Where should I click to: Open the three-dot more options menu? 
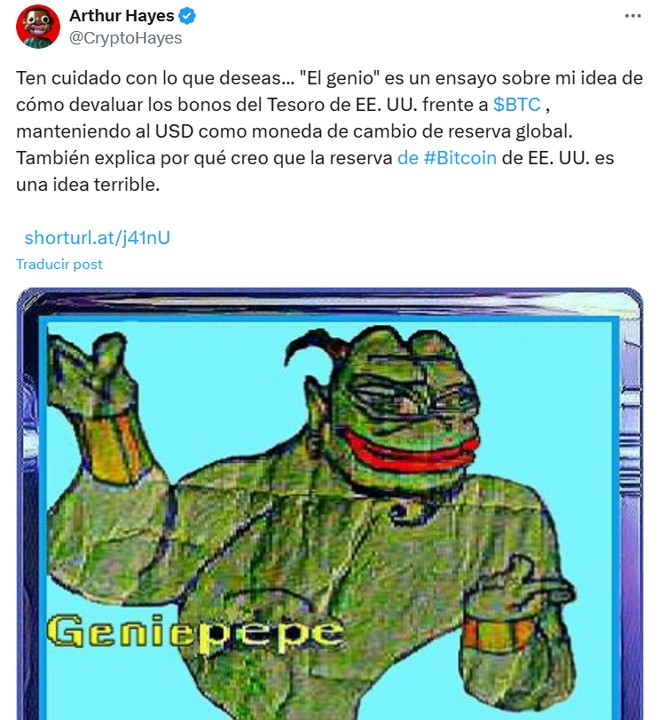point(632,16)
